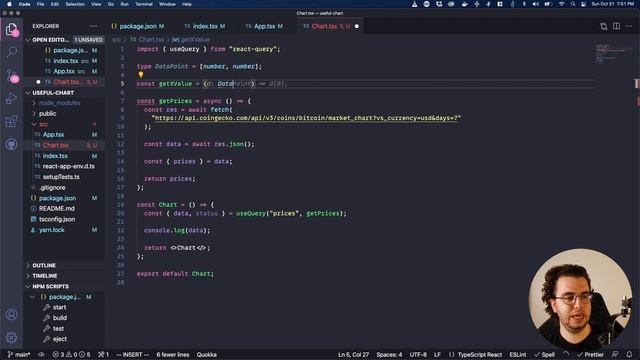The image size is (640, 360).
Task: Open the Selection menu
Action: tap(75, 4)
